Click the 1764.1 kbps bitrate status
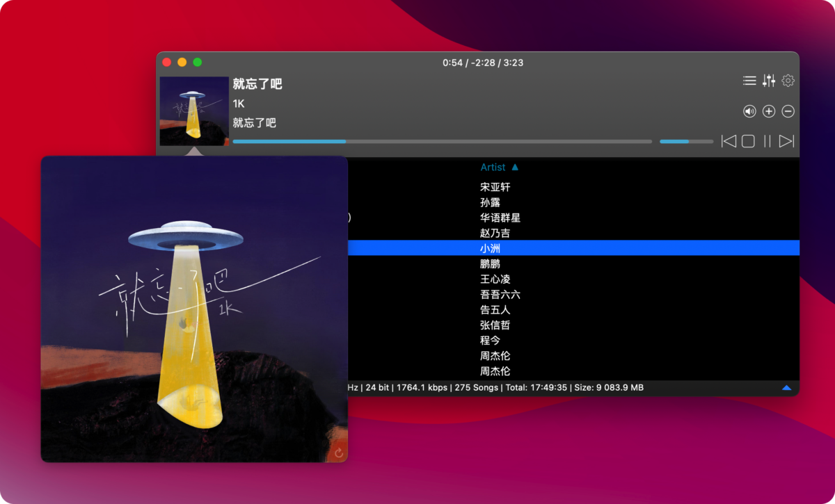This screenshot has height=504, width=835. (423, 387)
